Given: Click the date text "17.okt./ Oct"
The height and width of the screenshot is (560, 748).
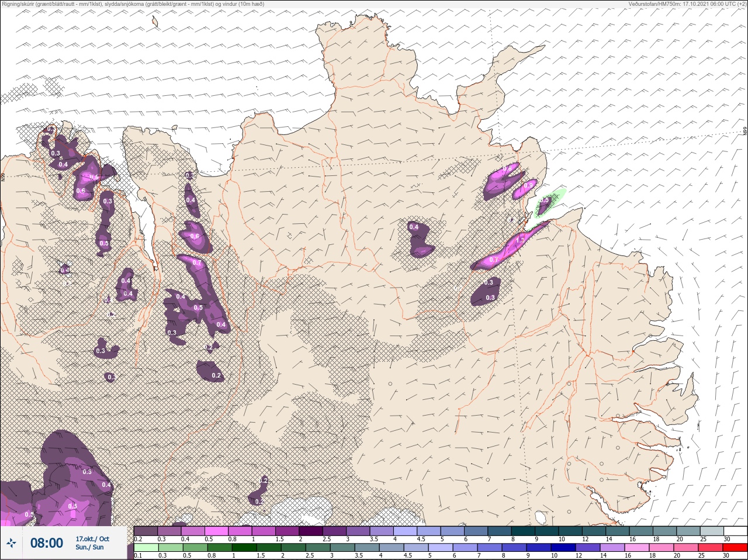Looking at the screenshot, I should [x=92, y=538].
